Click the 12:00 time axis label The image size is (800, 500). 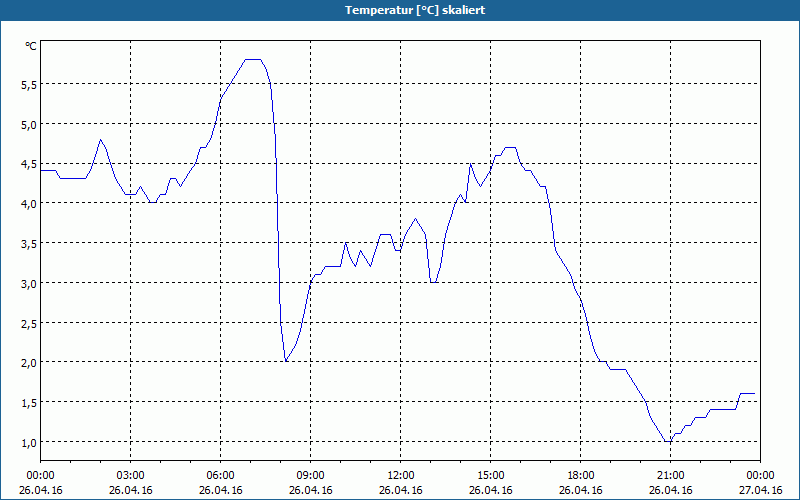tap(401, 476)
